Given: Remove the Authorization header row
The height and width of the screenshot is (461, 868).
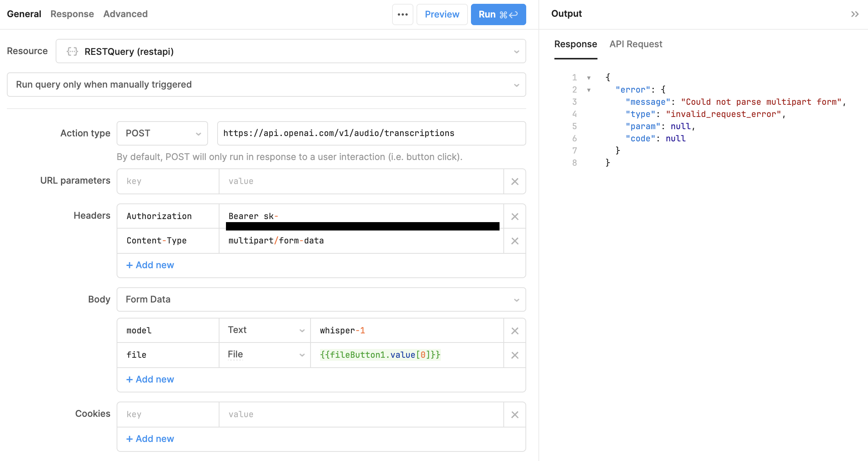Looking at the screenshot, I should coord(515,216).
